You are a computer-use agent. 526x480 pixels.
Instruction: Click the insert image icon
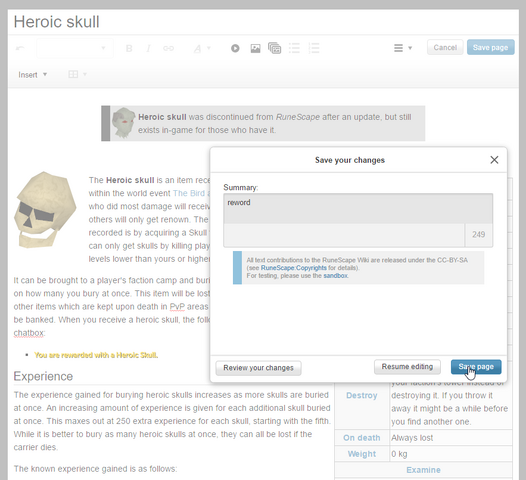click(x=255, y=49)
